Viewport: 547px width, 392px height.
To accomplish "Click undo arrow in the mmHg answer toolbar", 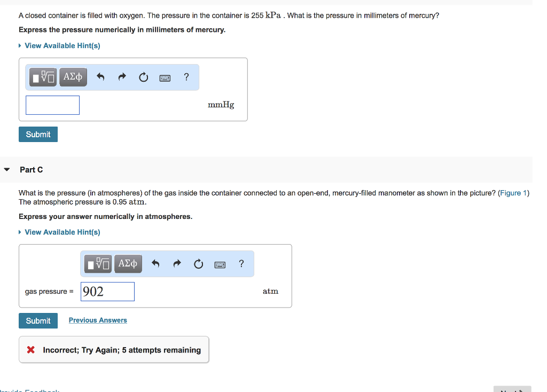I will point(100,77).
